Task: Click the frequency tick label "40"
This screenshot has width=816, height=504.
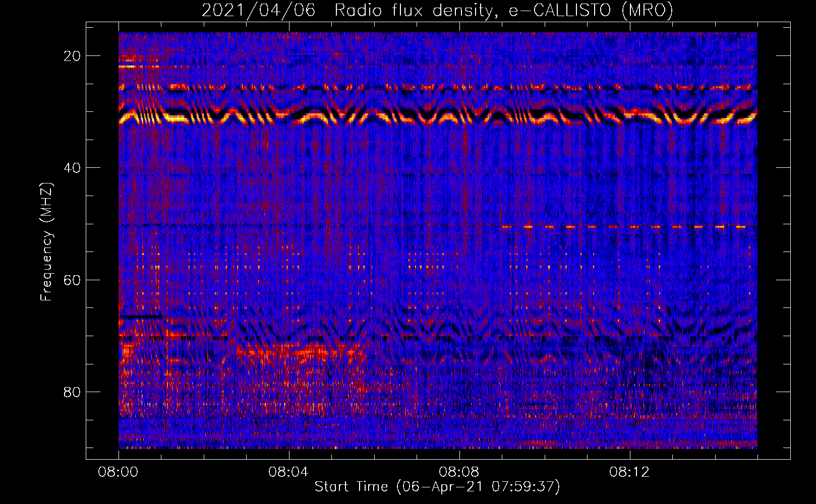Action: point(73,167)
